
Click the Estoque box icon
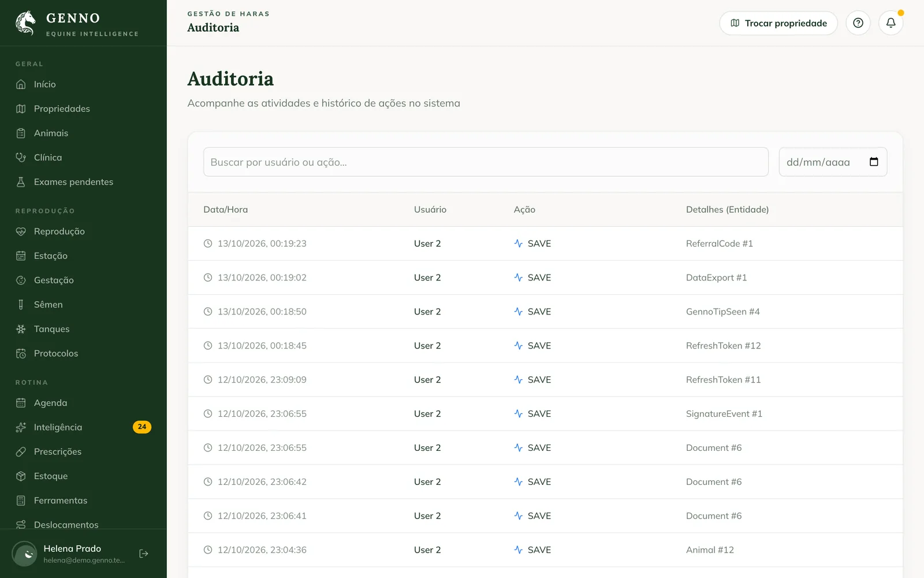[21, 476]
